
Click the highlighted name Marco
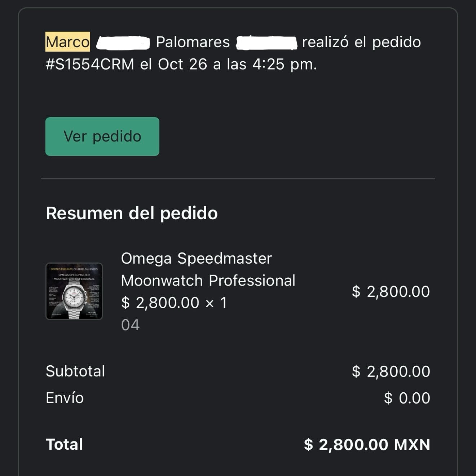coord(67,42)
